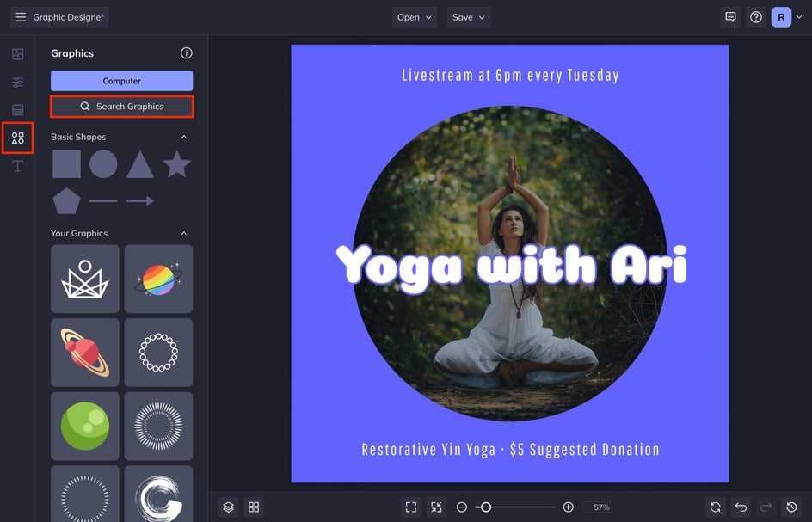Zoom out with the minus icon

pos(461,507)
